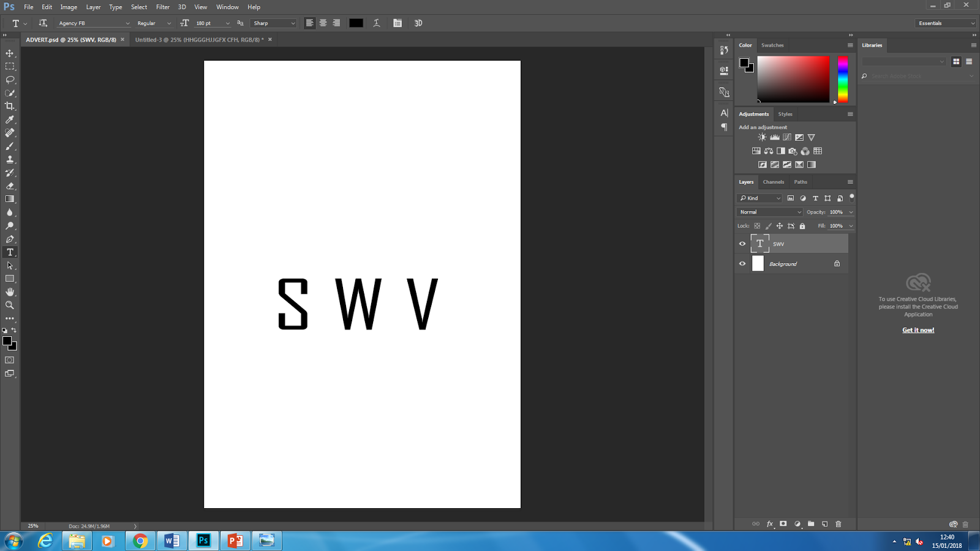Toggle lock position for the layer
The height and width of the screenshot is (551, 980).
[x=780, y=226]
